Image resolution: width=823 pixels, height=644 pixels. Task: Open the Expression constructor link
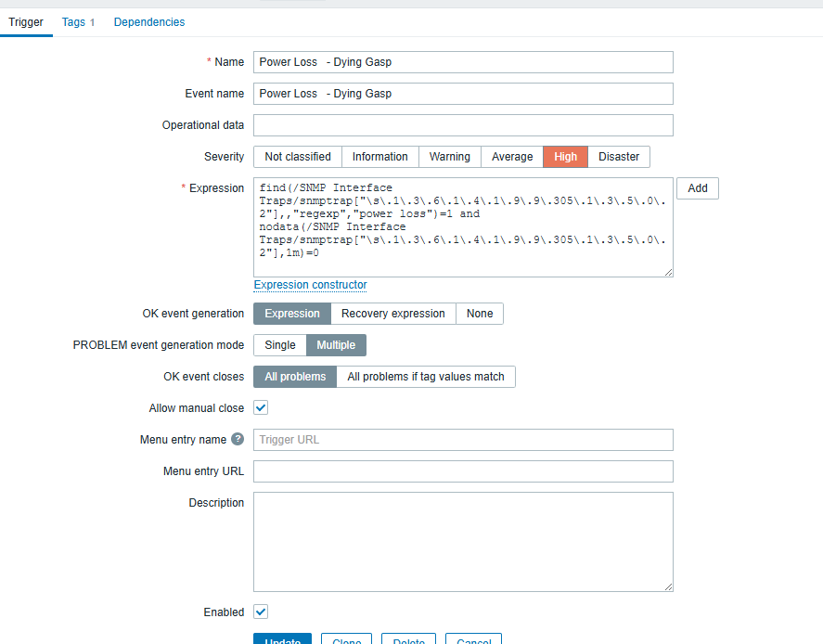click(310, 285)
